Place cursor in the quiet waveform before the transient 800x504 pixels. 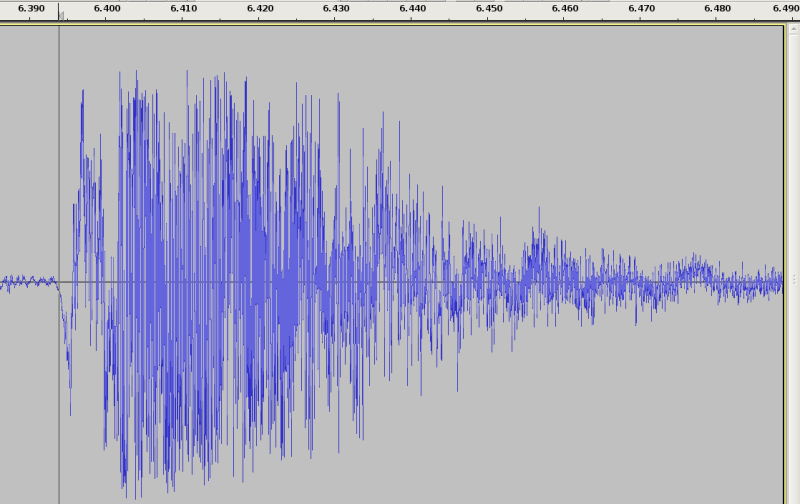pyautogui.click(x=28, y=282)
